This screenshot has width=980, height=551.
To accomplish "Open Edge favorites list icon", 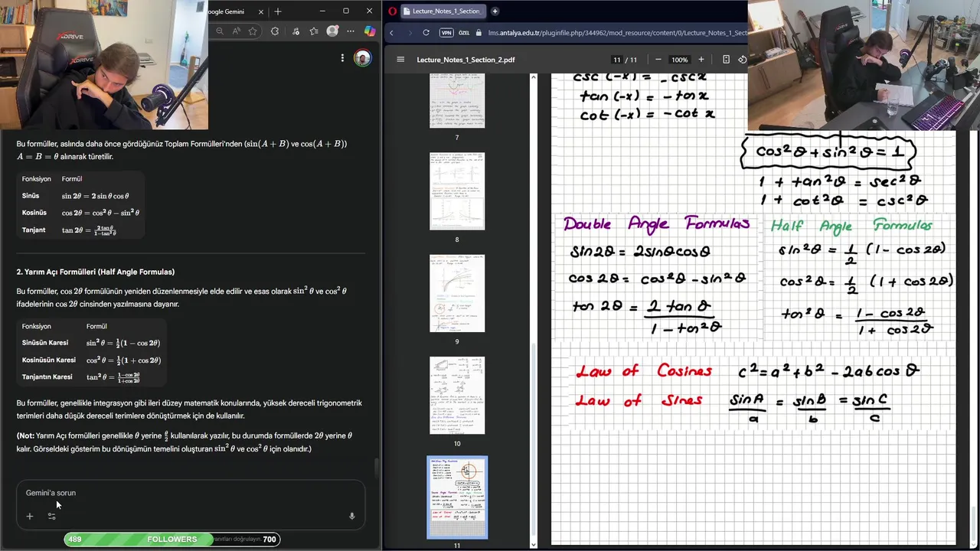I will 314,31.
